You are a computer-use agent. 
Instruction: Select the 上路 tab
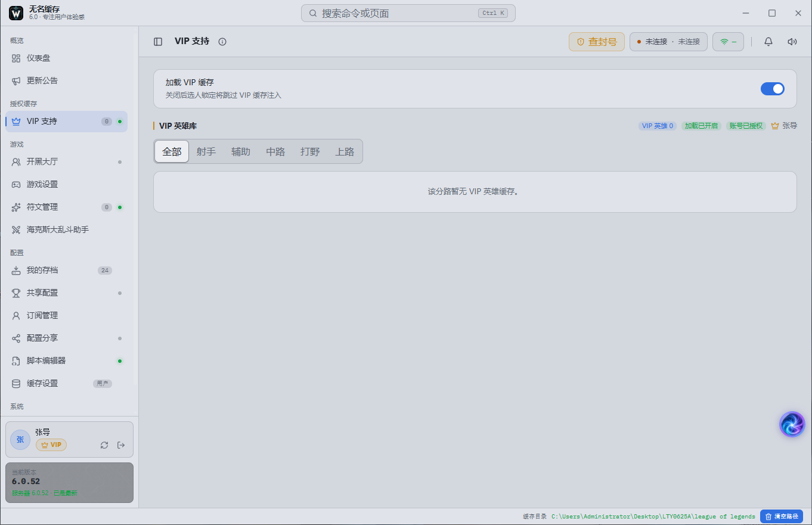point(345,152)
